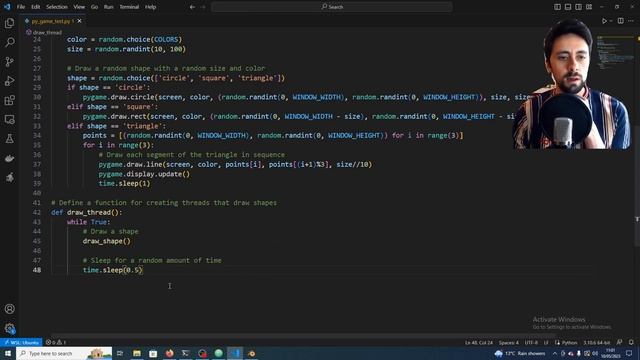The height and width of the screenshot is (360, 640).
Task: Open the Run and Debug view
Action: click(x=9, y=81)
